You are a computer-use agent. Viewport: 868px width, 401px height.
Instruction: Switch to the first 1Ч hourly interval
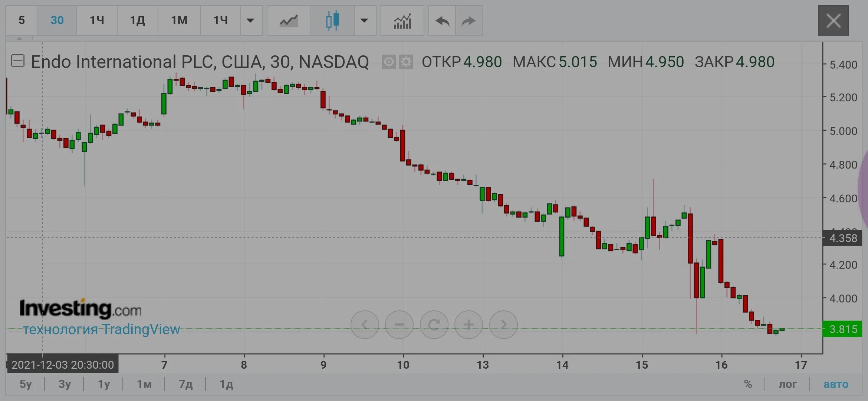pyautogui.click(x=97, y=20)
